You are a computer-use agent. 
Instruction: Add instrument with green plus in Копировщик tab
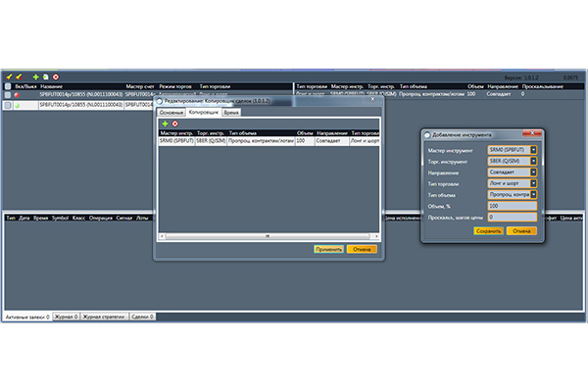[x=166, y=123]
